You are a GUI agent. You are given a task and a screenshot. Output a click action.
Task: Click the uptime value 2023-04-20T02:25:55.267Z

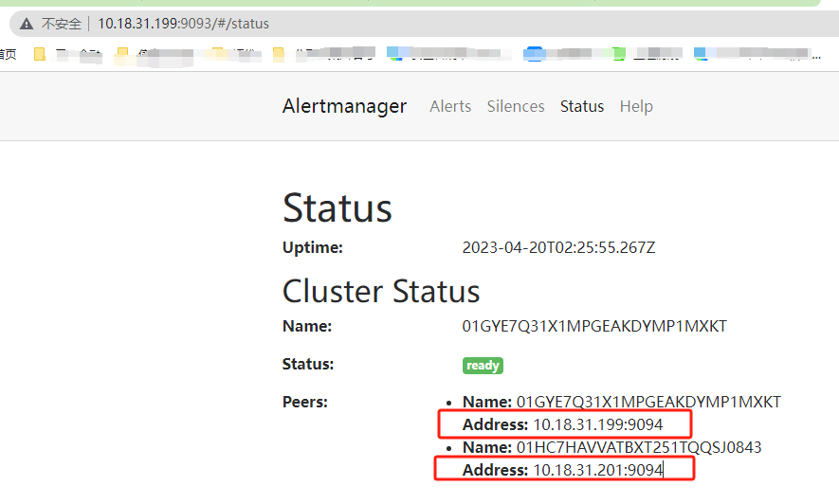(558, 247)
